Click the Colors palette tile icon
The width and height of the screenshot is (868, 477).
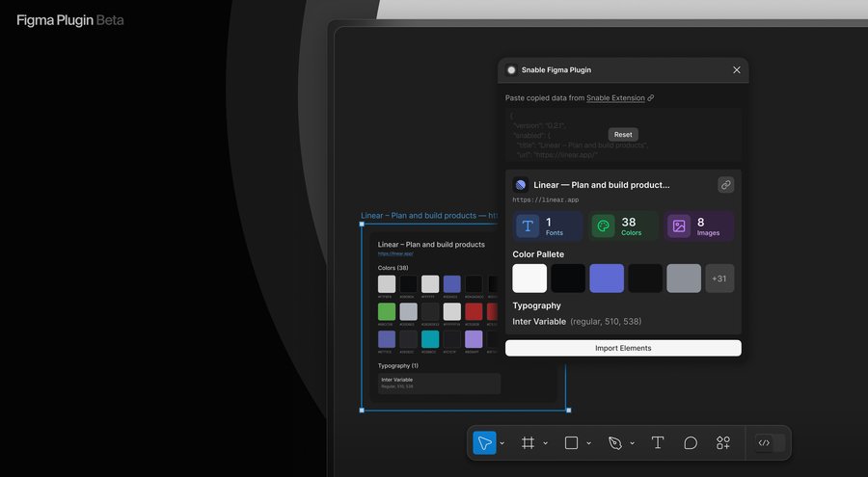[x=603, y=225]
